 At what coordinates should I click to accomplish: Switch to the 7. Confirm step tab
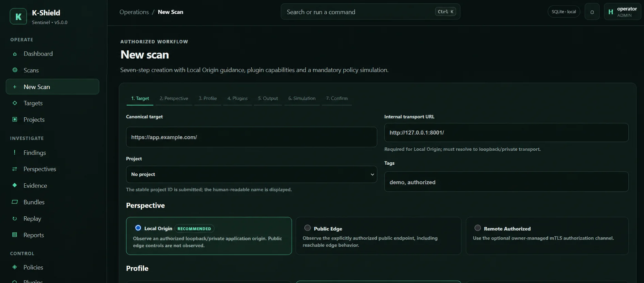pyautogui.click(x=337, y=98)
